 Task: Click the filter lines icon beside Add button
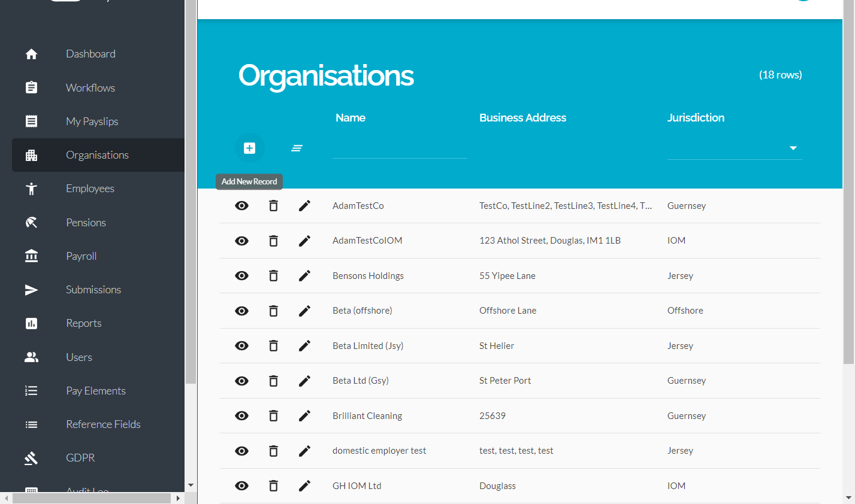point(297,148)
